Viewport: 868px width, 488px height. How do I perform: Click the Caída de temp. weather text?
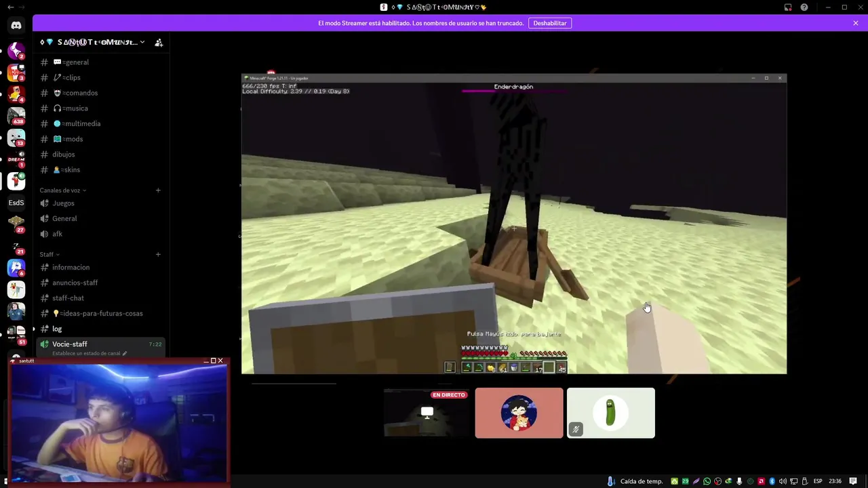click(642, 481)
